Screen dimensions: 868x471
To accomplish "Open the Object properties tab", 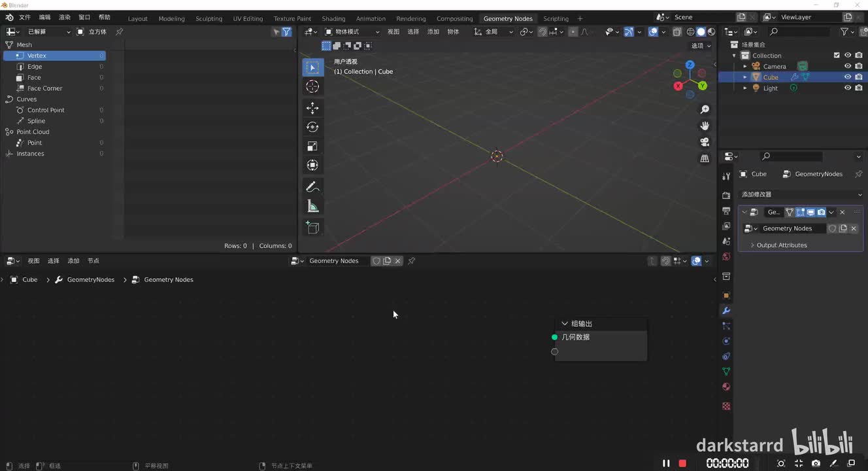I will (x=726, y=295).
